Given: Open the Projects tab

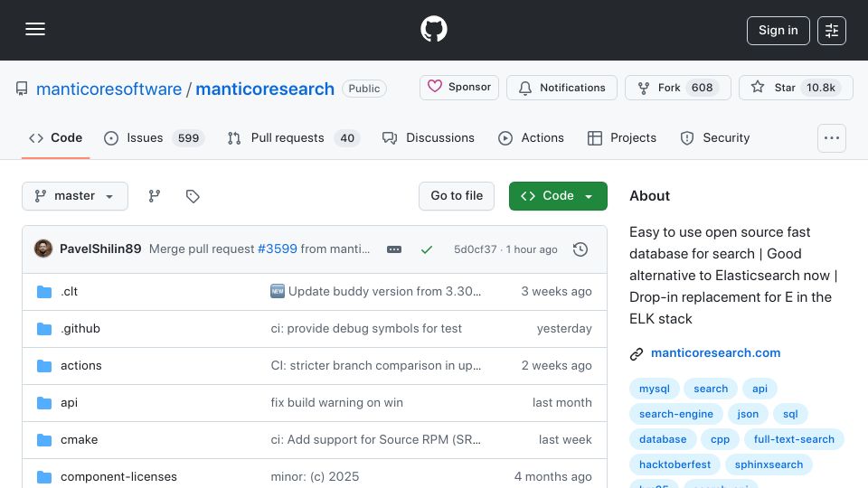Looking at the screenshot, I should (x=622, y=137).
